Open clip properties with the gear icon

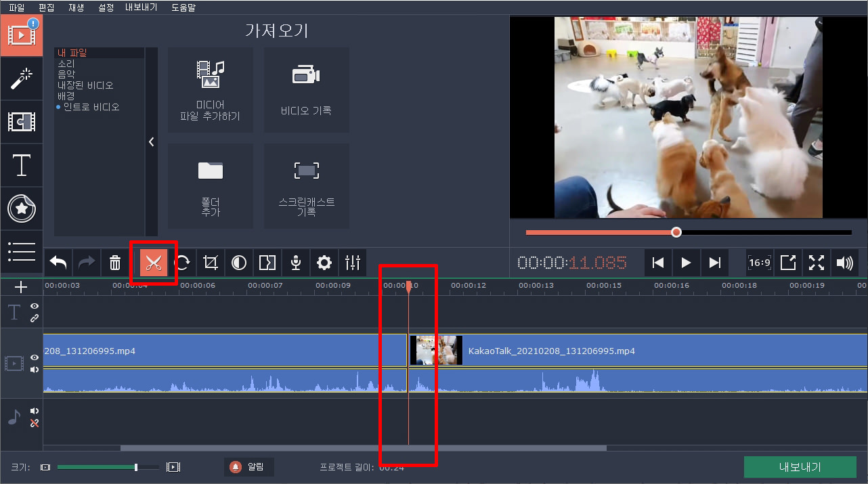tap(324, 263)
